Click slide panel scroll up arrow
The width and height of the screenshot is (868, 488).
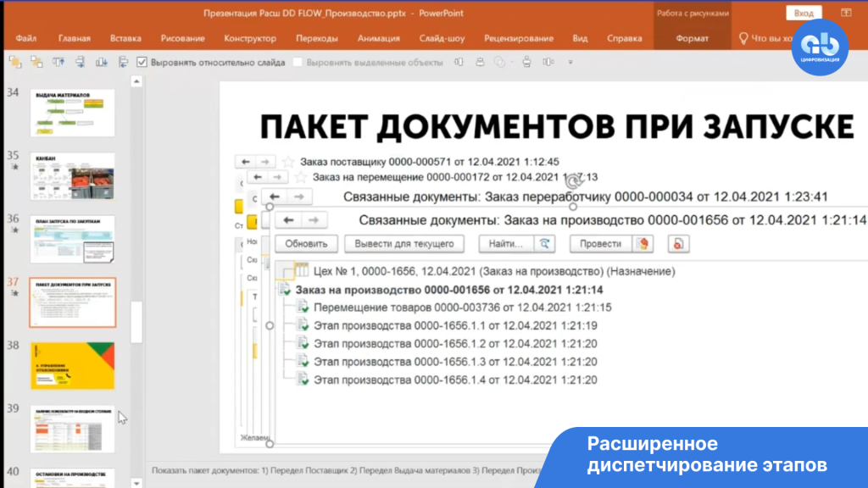(136, 81)
